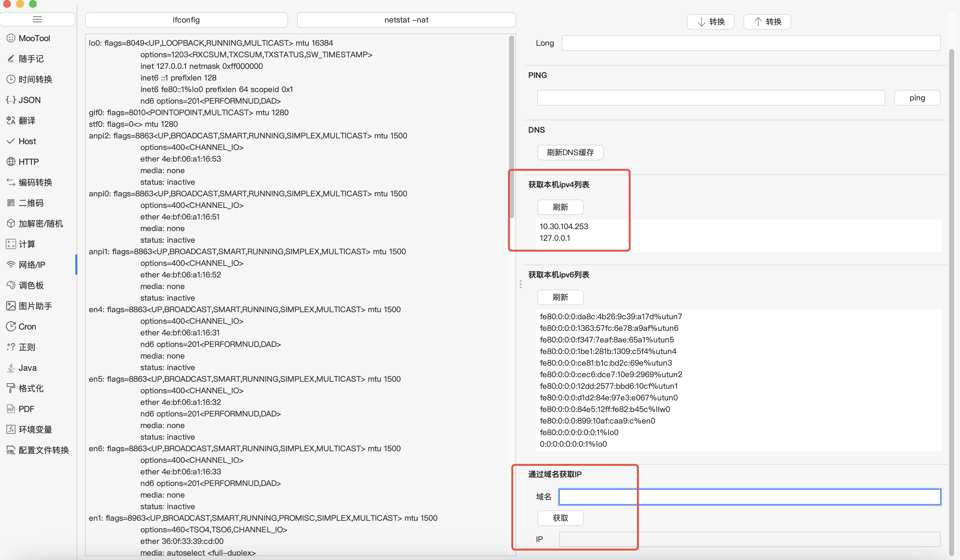Click the netstat -nat button
The width and height of the screenshot is (960, 560).
coord(406,20)
